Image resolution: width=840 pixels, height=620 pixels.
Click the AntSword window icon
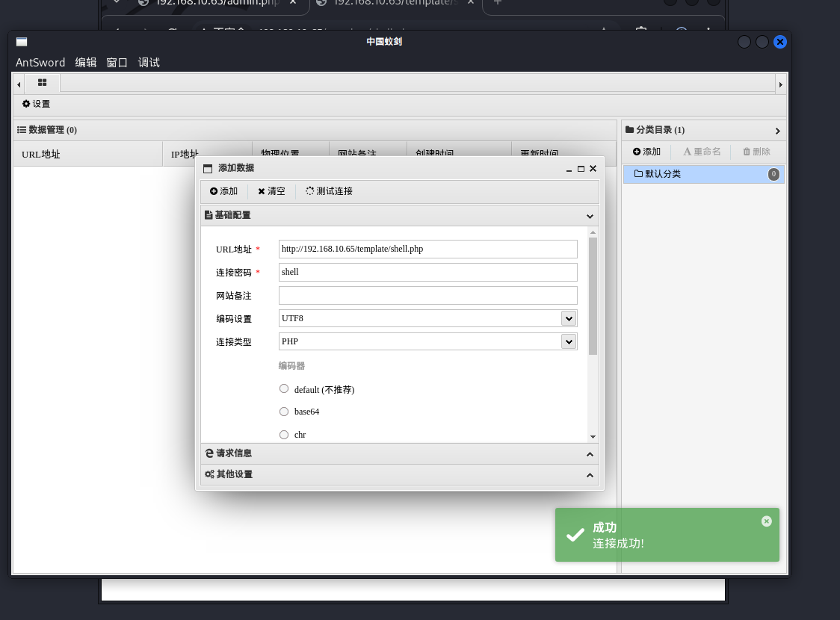(22, 42)
